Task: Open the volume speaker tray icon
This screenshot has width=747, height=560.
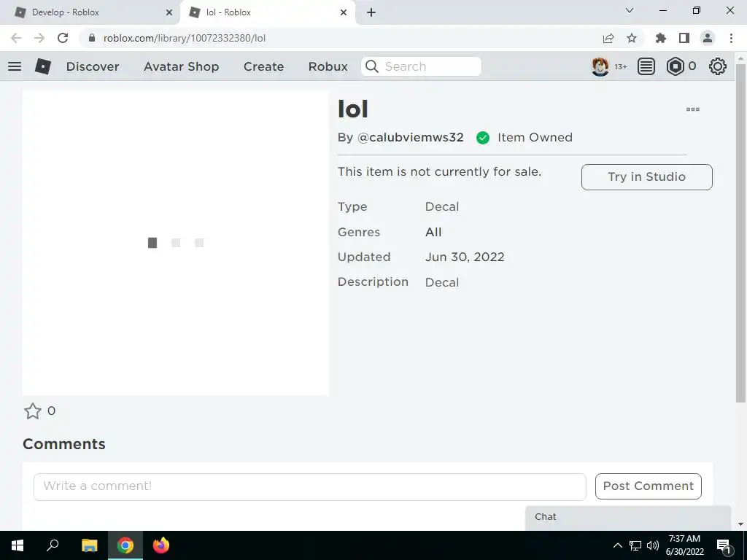Action: [653, 545]
